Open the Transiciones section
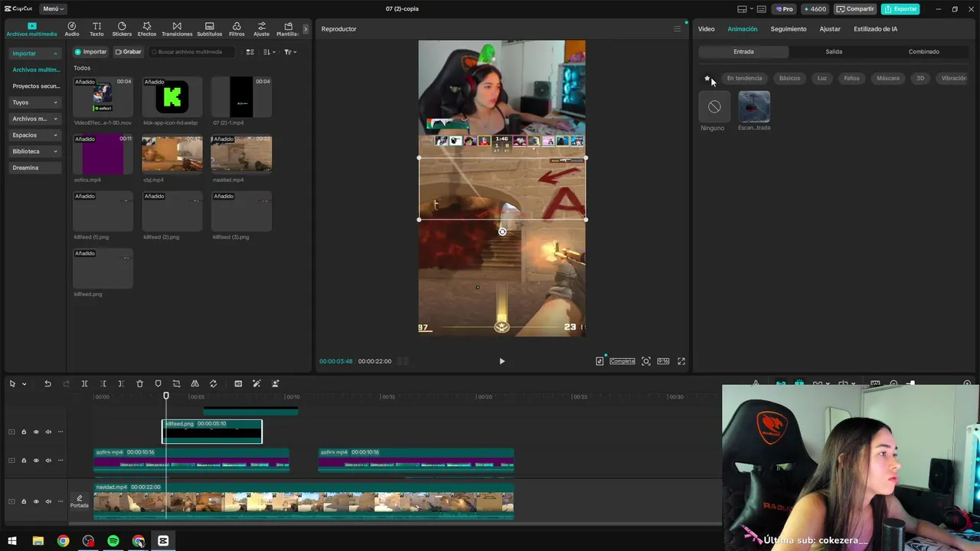 (177, 29)
